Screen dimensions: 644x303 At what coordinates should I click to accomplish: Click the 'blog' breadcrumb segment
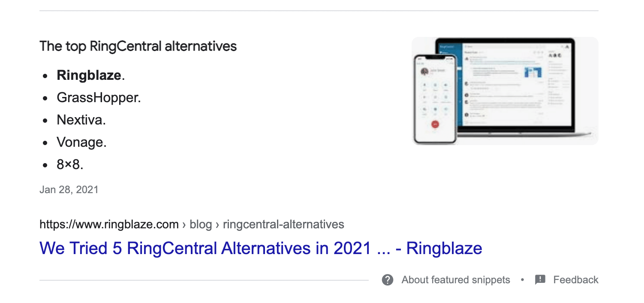tap(201, 224)
